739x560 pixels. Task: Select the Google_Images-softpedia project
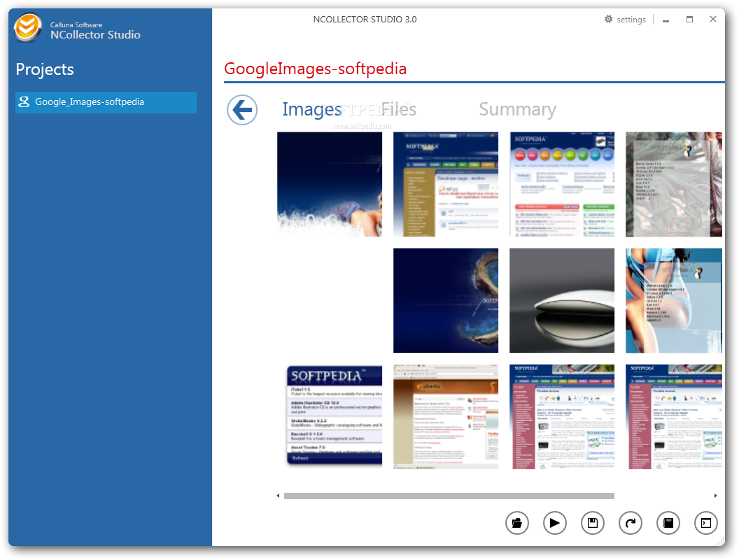coord(106,101)
